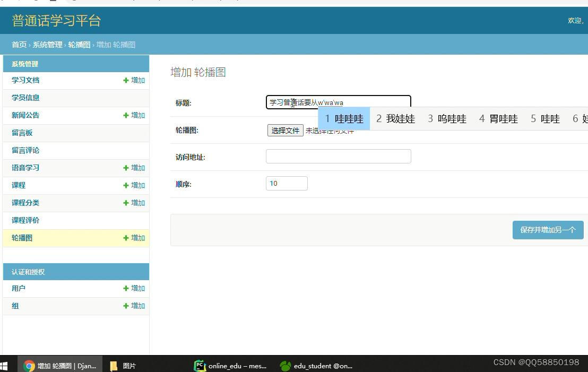Viewport: 588px width, 372px height.
Task: Click the 选择文件 file picker button
Action: pyautogui.click(x=285, y=130)
